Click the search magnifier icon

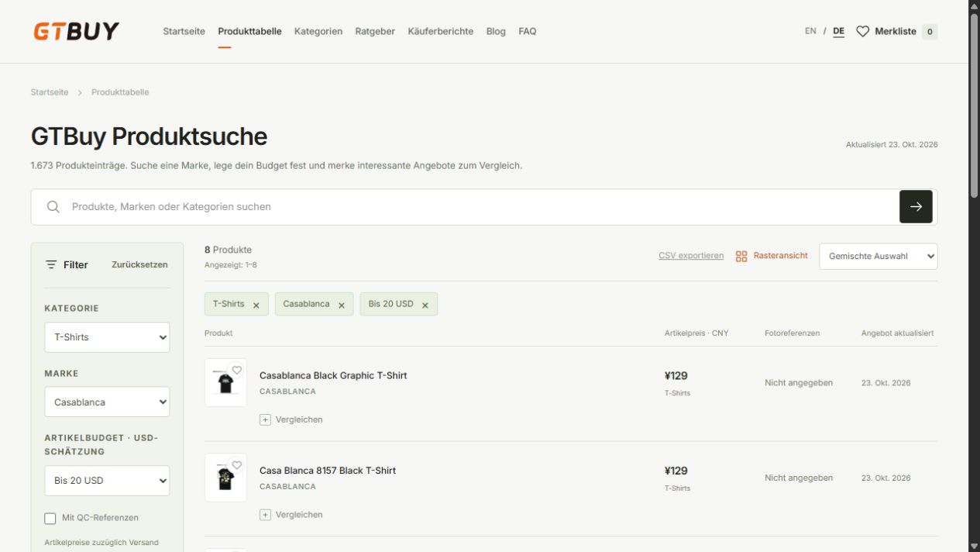coord(53,207)
